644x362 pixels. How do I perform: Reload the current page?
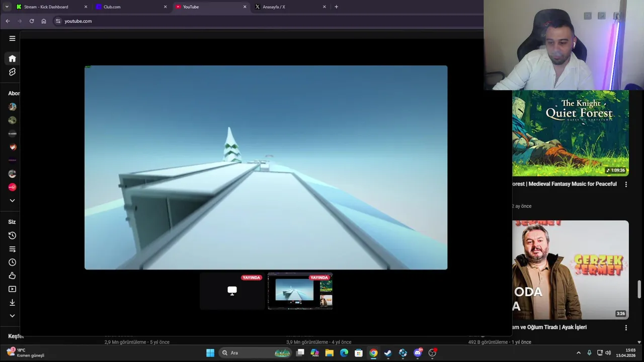[x=32, y=21]
